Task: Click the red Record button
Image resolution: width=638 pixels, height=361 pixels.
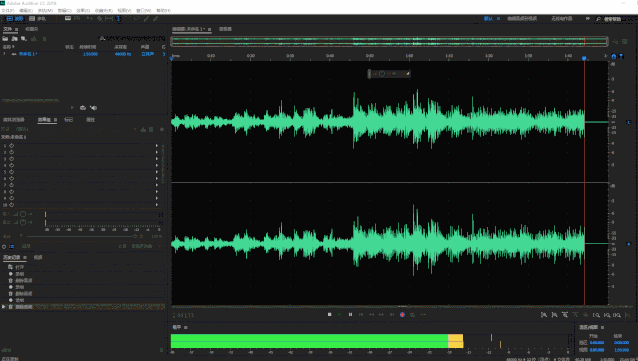Action: pyautogui.click(x=402, y=314)
